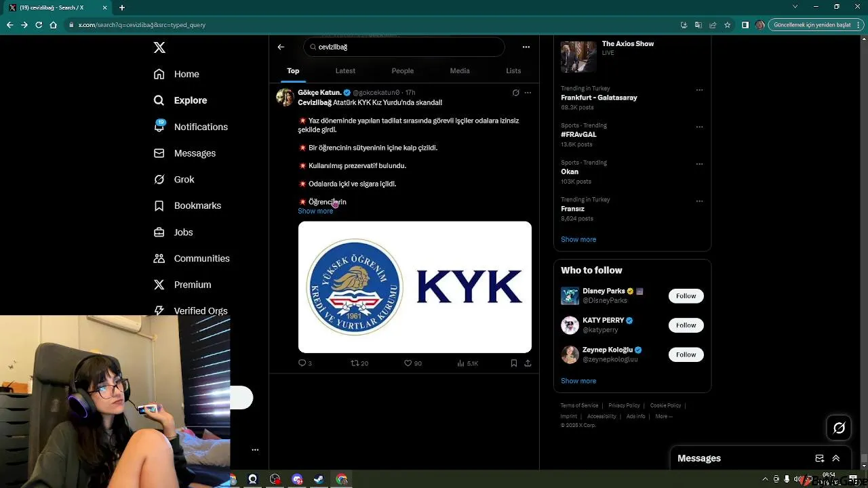Open account menu three dots
This screenshot has height=488, width=868.
pos(255,449)
